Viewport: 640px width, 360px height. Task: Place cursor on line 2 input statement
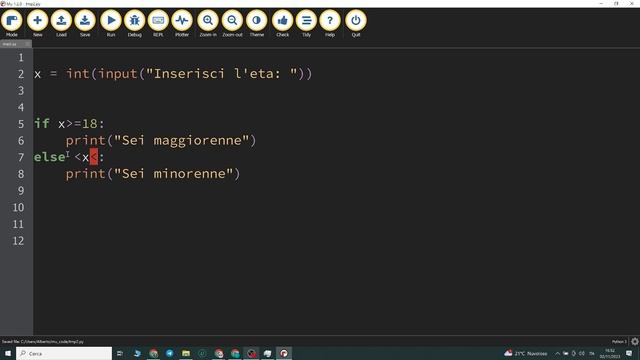[x=173, y=74]
